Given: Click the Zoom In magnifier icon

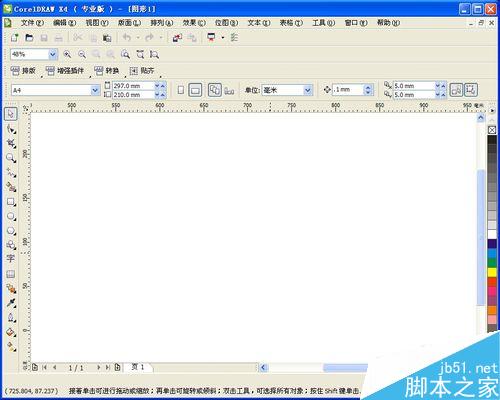Looking at the screenshot, I should 67,54.
